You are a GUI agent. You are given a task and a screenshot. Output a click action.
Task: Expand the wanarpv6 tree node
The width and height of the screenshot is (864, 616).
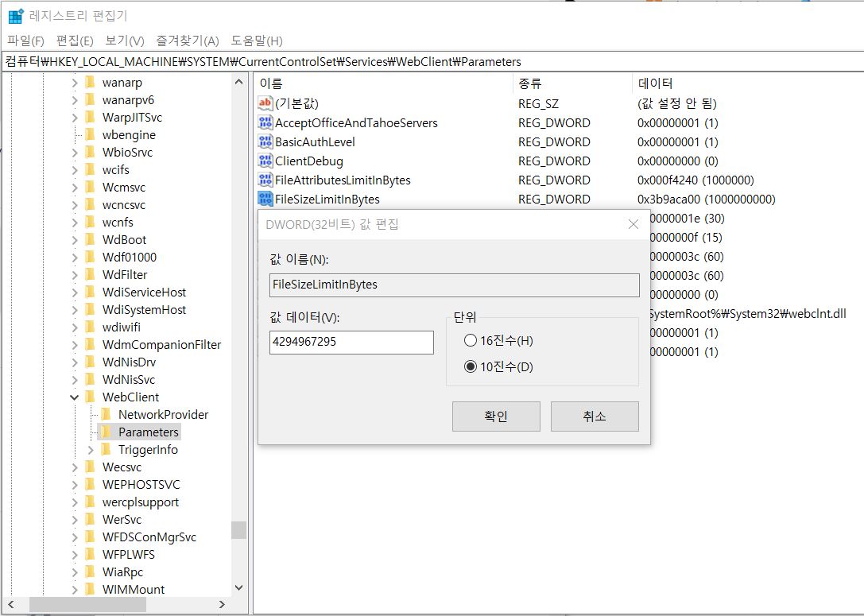(75, 100)
